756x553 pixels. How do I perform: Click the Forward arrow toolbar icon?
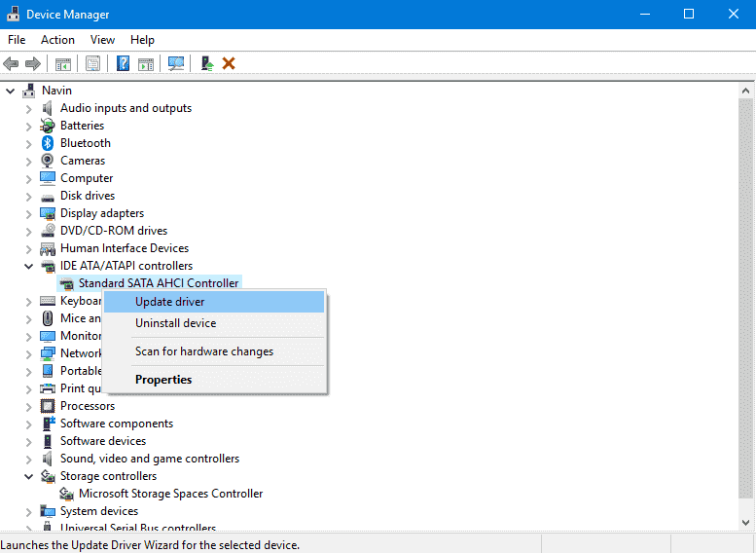[x=32, y=63]
